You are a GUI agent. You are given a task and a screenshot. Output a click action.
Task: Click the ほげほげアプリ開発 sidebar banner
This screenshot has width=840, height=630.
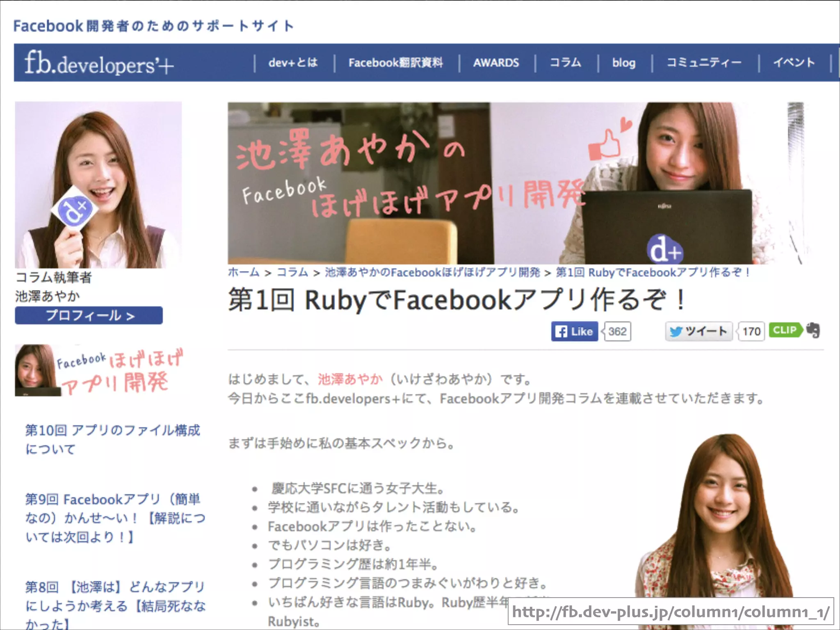[x=100, y=371]
